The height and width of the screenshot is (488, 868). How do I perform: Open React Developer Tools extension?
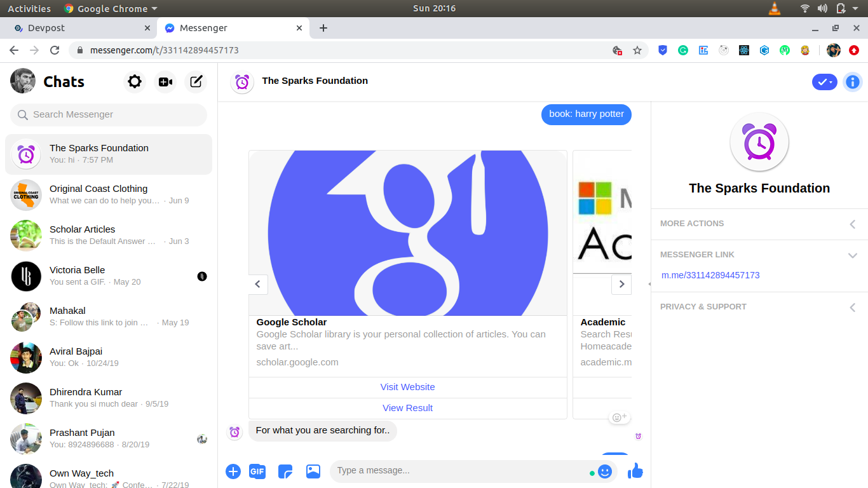point(744,50)
